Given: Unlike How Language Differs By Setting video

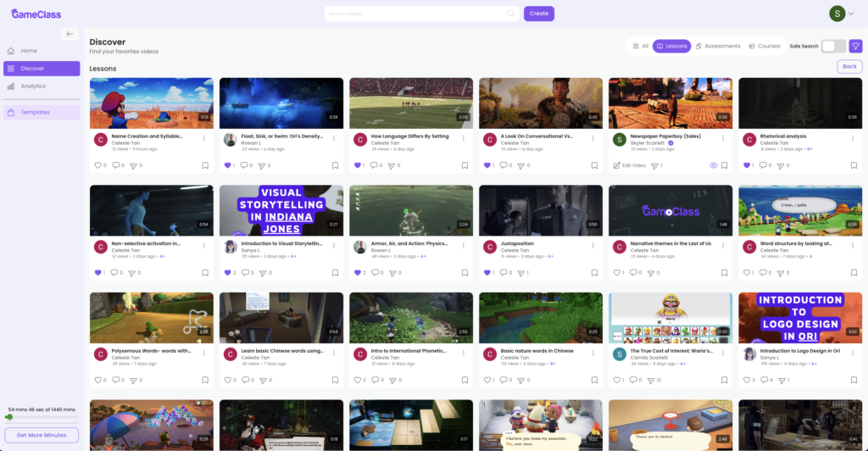Looking at the screenshot, I should click(358, 165).
